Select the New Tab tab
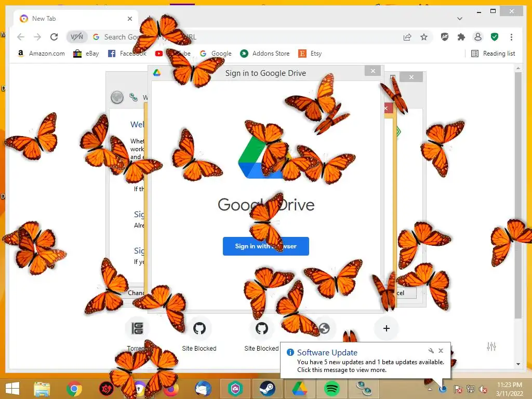 (x=75, y=19)
